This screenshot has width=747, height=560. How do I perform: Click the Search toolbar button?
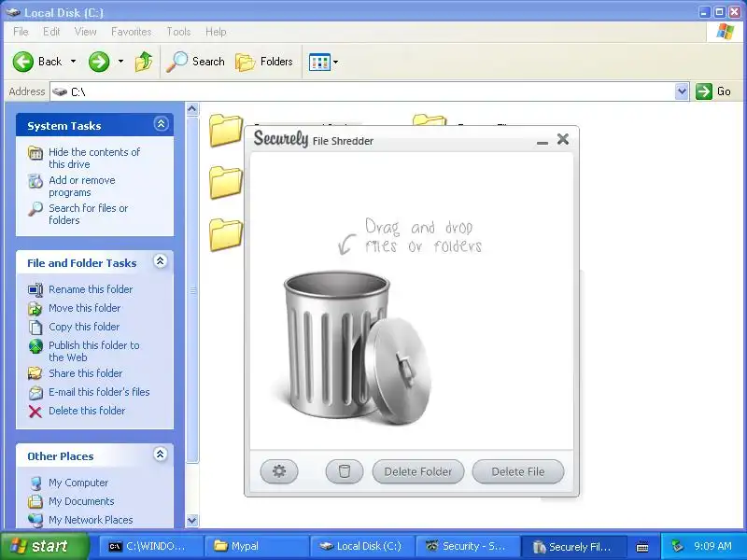pos(196,62)
